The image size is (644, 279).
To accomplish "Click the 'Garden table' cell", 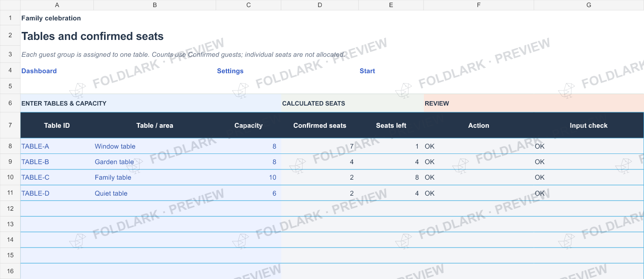I will [155, 162].
